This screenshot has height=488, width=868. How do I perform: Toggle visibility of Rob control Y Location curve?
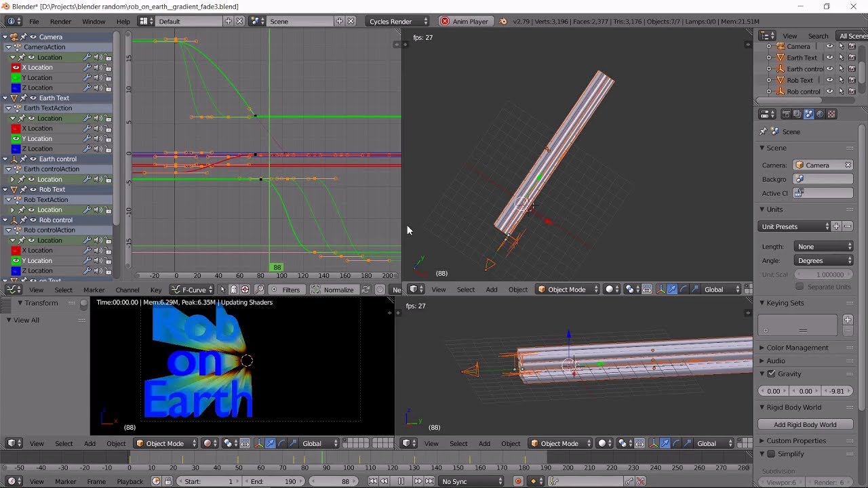point(16,260)
